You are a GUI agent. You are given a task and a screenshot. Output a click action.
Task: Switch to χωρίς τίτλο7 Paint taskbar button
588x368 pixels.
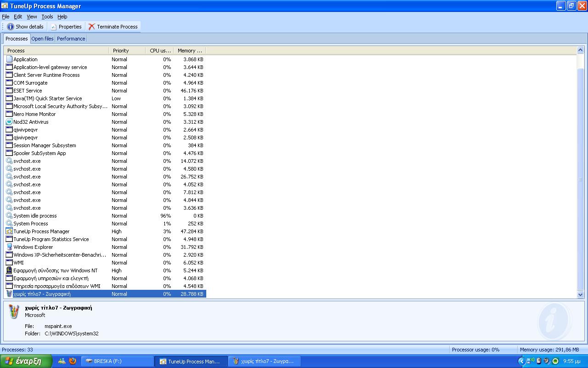[265, 361]
